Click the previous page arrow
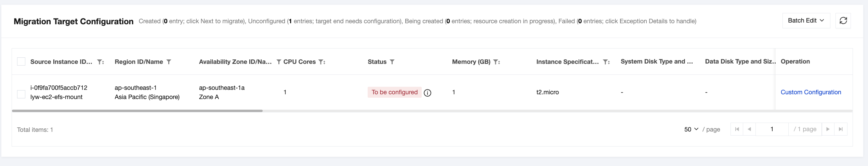Viewport: 868px width, 166px height. [x=749, y=129]
